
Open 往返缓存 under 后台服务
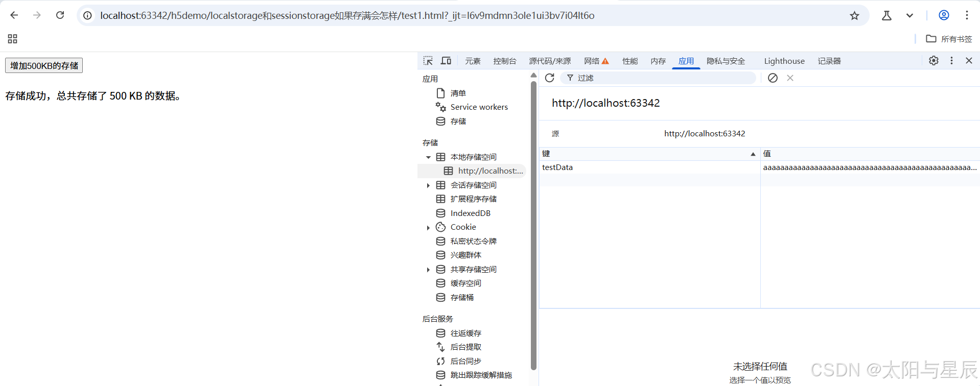point(465,333)
